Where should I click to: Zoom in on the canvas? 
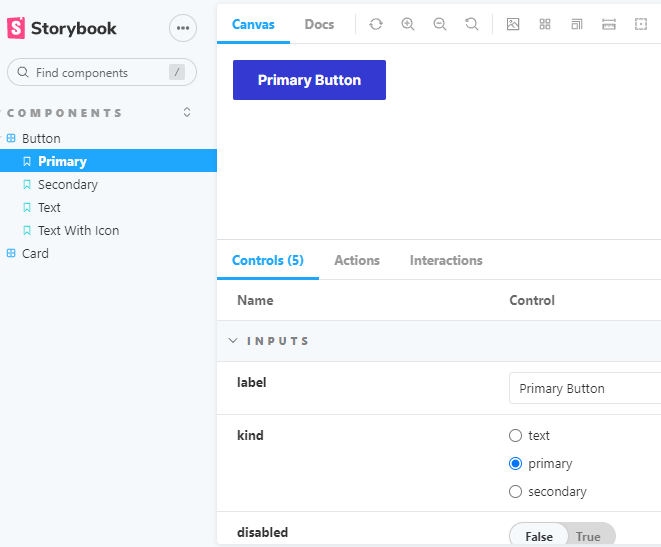[x=408, y=24]
